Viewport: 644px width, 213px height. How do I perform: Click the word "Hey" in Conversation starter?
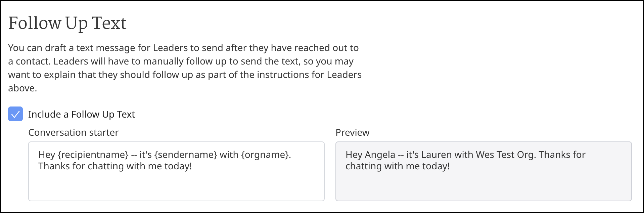coord(47,155)
